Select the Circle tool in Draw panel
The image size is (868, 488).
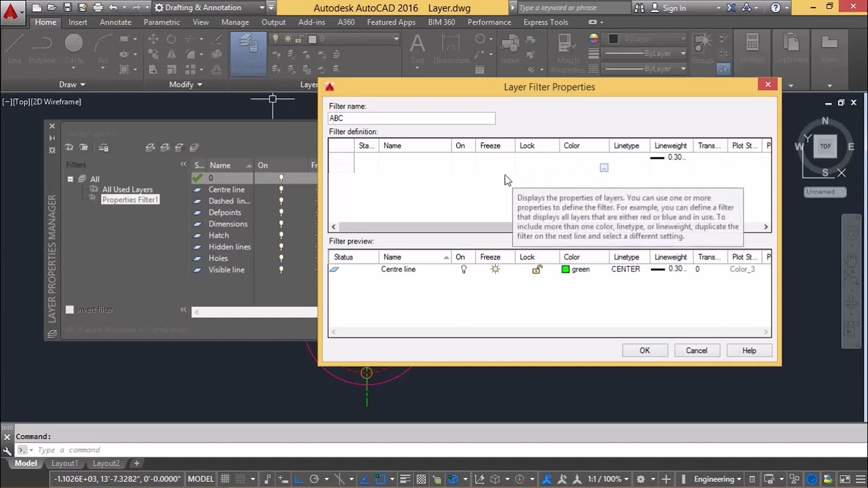[74, 49]
